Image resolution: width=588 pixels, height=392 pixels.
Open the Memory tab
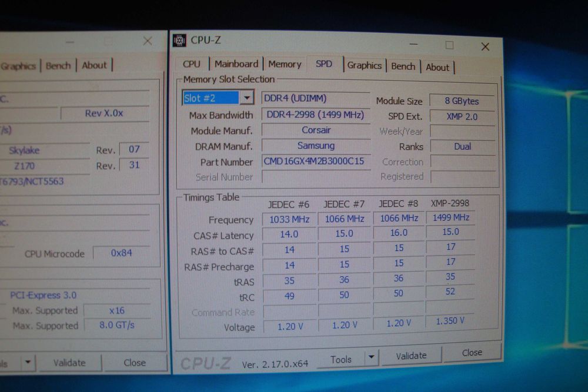(285, 65)
